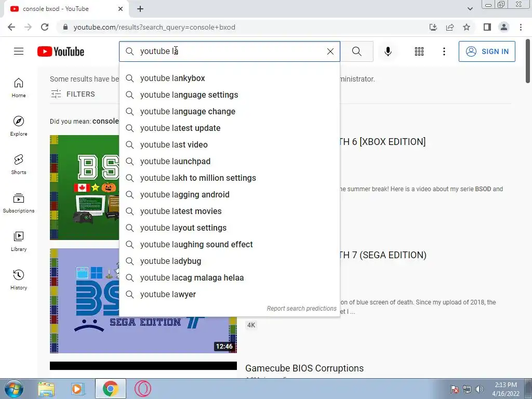Image resolution: width=532 pixels, height=399 pixels.
Task: Open the Windows Start menu
Action: tap(14, 389)
